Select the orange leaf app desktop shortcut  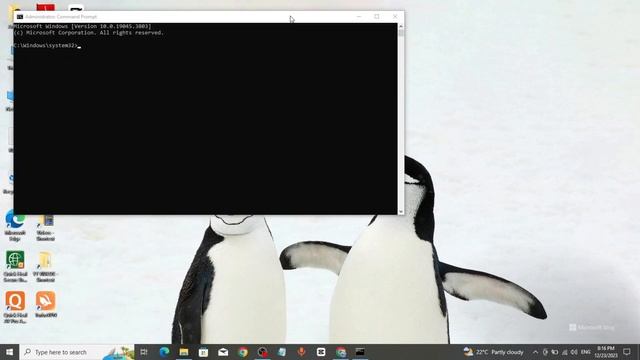click(46, 304)
